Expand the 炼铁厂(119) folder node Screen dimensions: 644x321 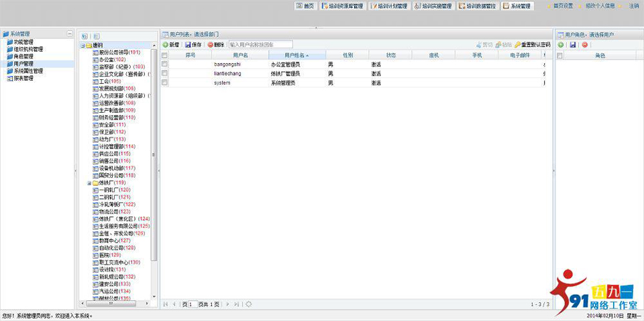tap(89, 183)
